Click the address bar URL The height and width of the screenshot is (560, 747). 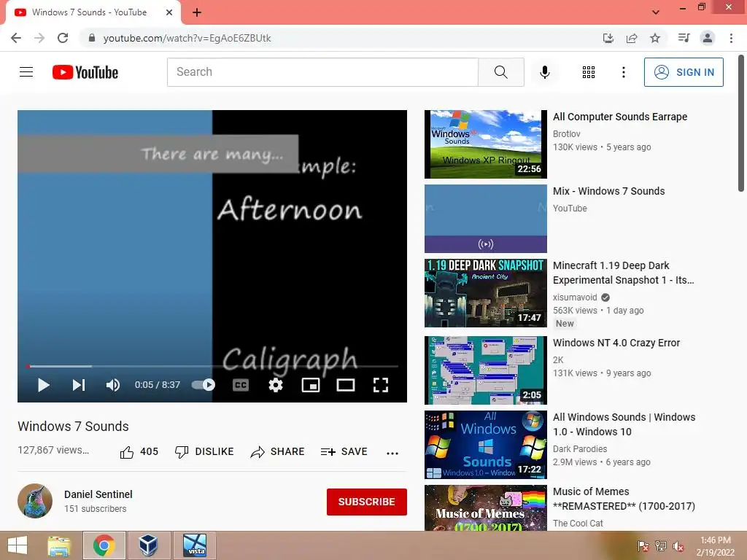(187, 38)
